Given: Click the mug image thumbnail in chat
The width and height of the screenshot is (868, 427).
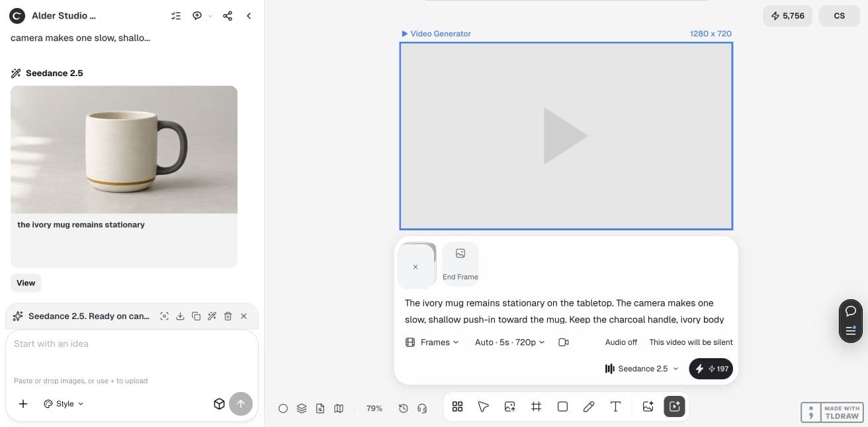Looking at the screenshot, I should [x=124, y=150].
